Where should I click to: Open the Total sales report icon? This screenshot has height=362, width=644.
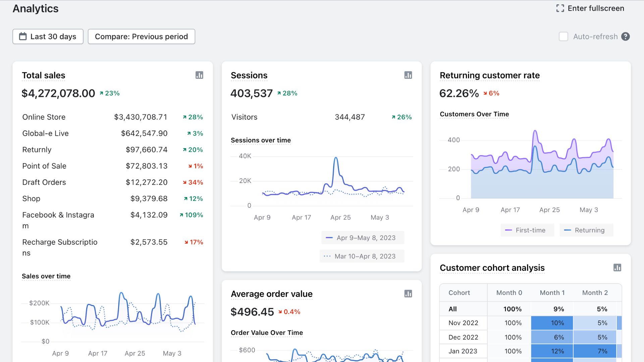pos(199,75)
